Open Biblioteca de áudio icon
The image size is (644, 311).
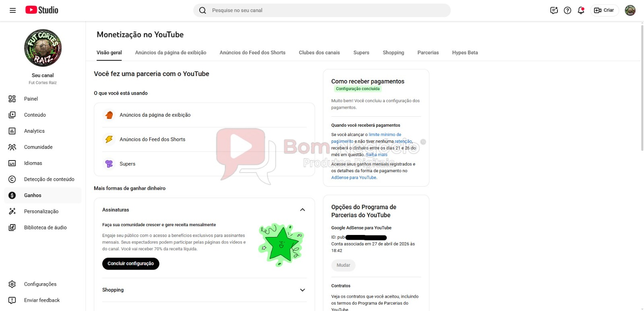(12, 227)
